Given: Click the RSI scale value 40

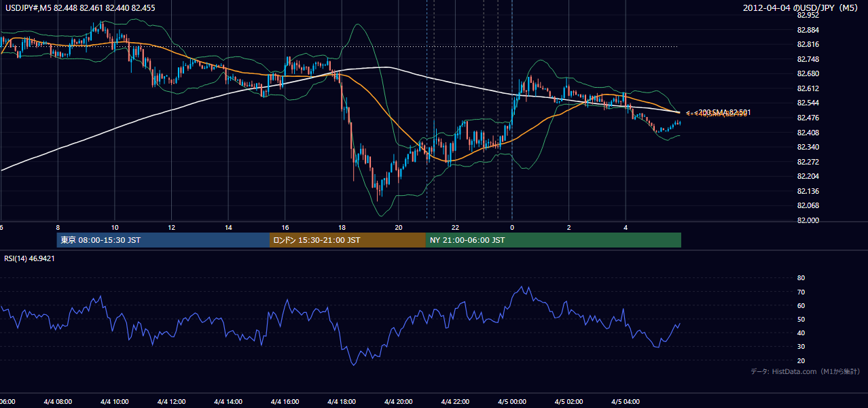Looking at the screenshot, I should coord(801,333).
